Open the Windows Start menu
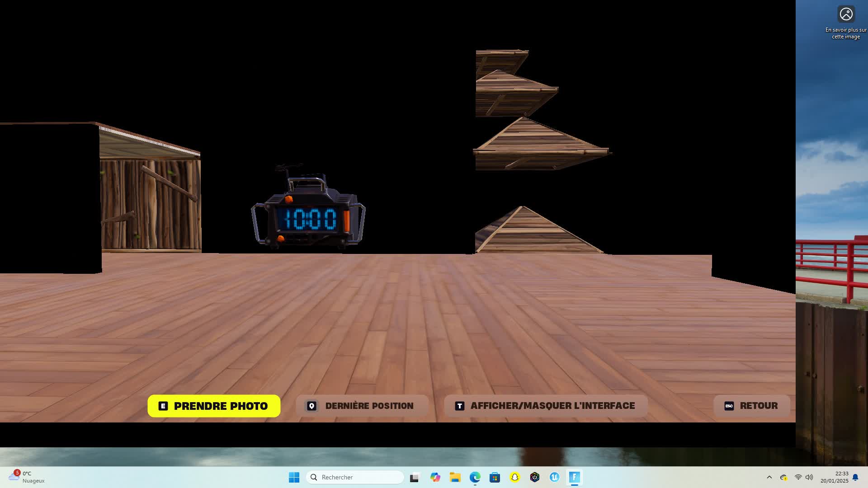The width and height of the screenshot is (868, 488). (x=294, y=477)
